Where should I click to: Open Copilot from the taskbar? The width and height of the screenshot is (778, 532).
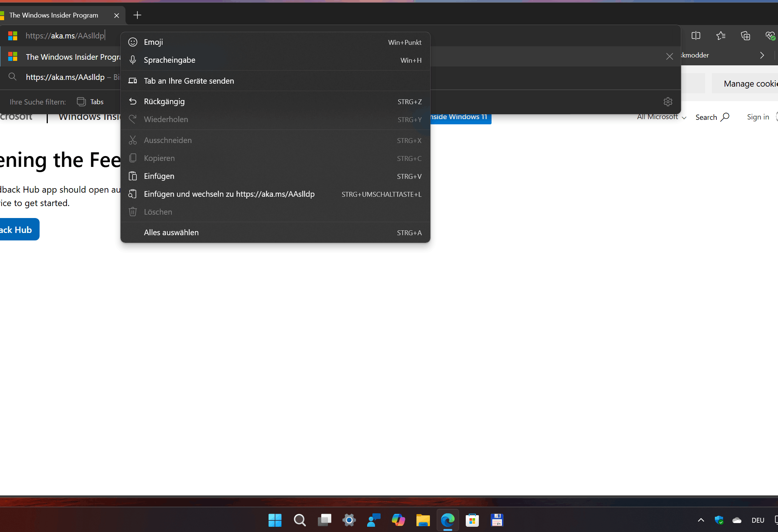coord(398,520)
